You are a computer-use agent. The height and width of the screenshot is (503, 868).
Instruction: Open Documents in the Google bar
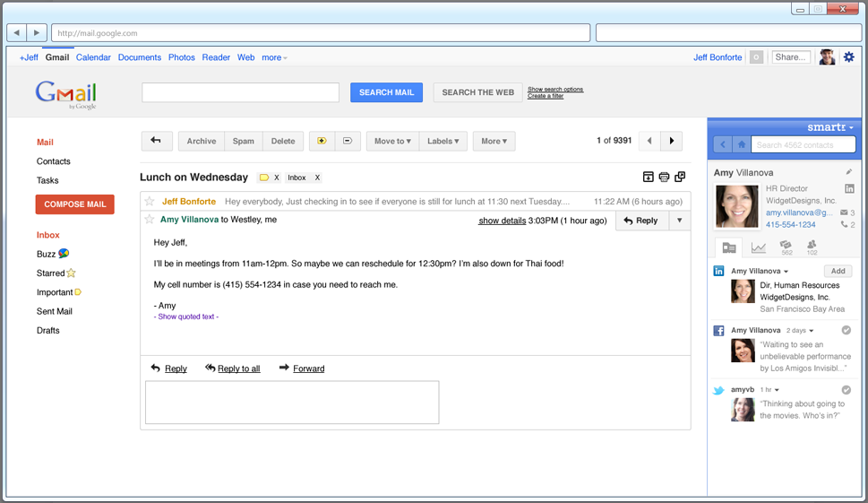(140, 57)
